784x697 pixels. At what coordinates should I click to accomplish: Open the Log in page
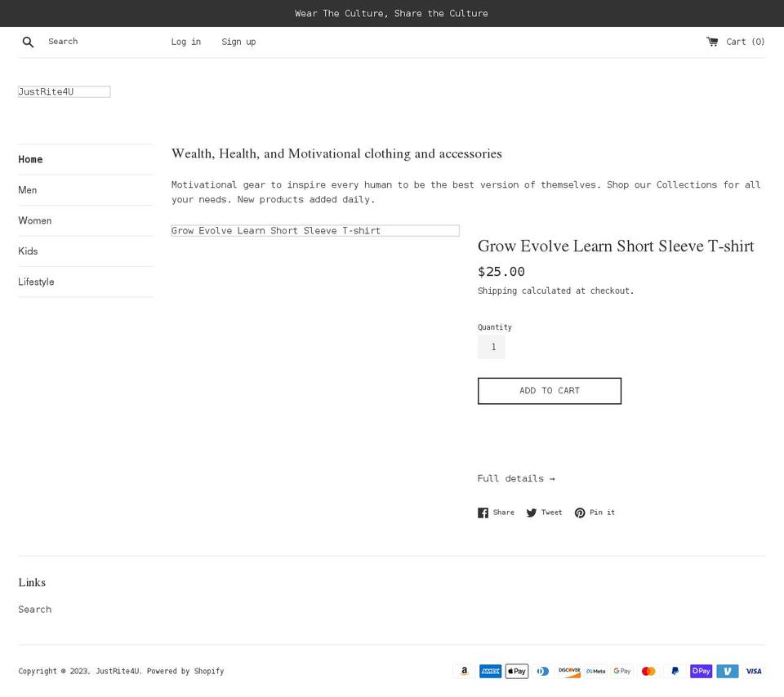coord(186,42)
